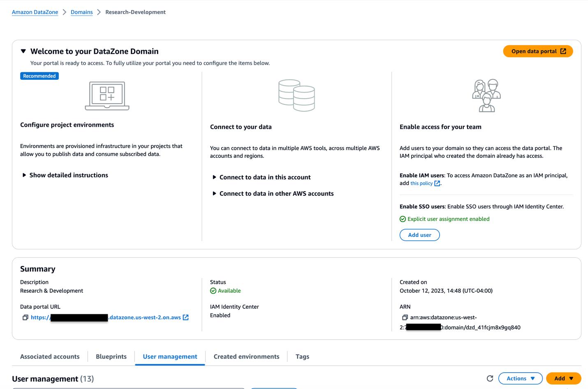This screenshot has width=588, height=389.
Task: Switch to the Blueprints tab
Action: click(111, 357)
